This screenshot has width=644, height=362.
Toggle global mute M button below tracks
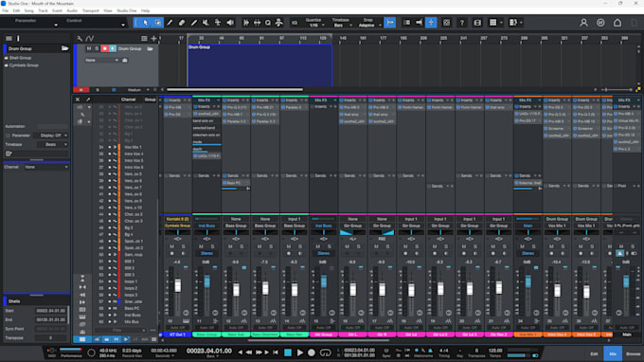pyautogui.click(x=81, y=90)
